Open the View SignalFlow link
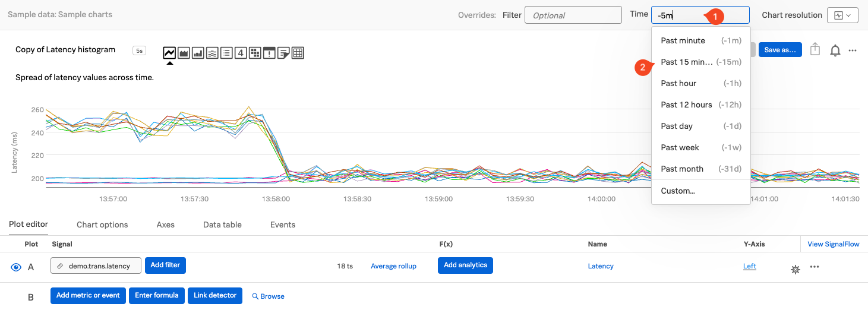The image size is (868, 313). pos(833,244)
